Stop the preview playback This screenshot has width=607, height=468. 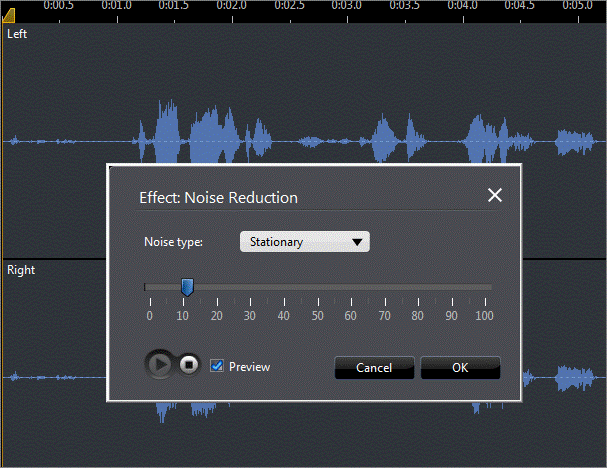[189, 364]
